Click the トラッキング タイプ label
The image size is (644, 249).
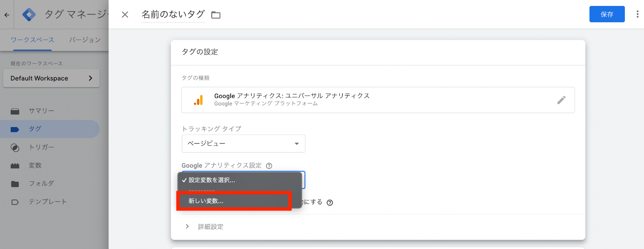(x=212, y=129)
